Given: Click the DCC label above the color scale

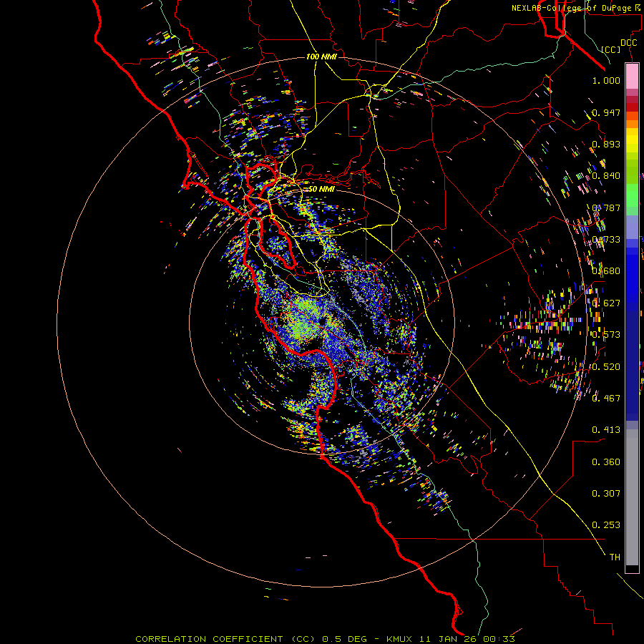Looking at the screenshot, I should pyautogui.click(x=628, y=43).
